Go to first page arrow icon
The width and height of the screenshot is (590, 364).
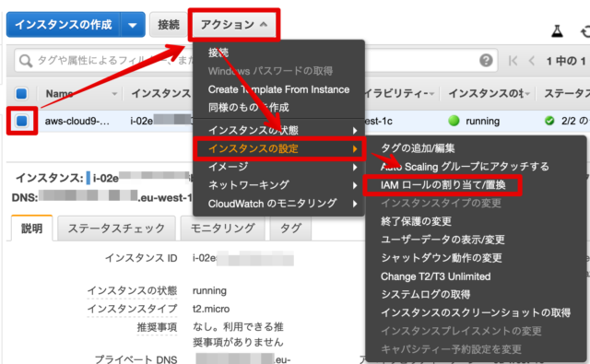(x=513, y=61)
